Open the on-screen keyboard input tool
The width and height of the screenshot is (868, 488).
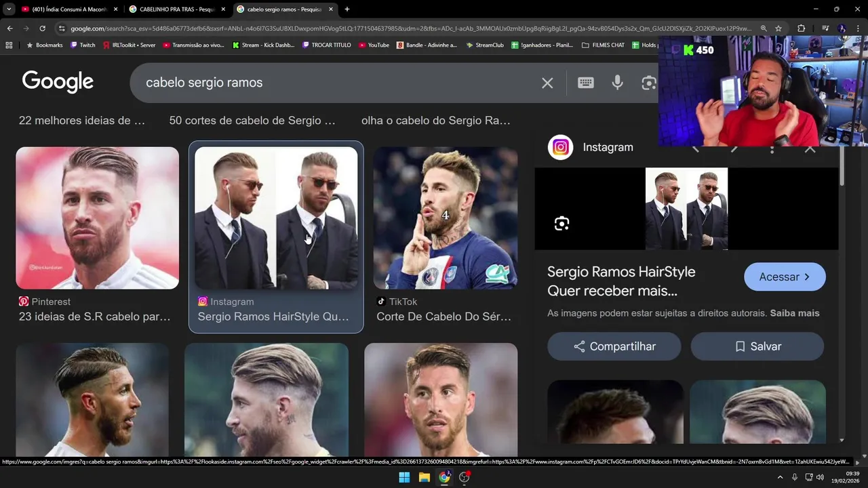coord(586,83)
